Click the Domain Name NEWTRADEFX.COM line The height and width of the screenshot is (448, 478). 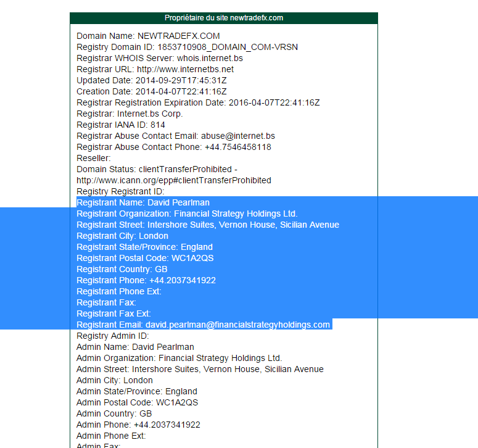tap(148, 36)
